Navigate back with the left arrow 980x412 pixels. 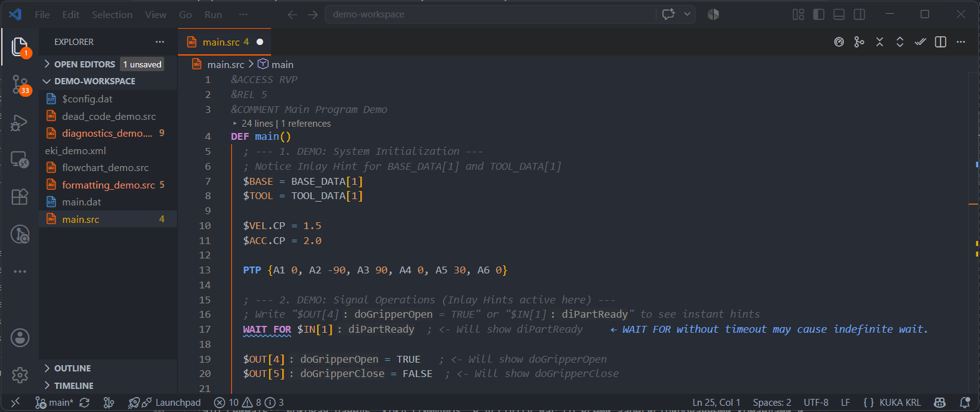pos(292,14)
